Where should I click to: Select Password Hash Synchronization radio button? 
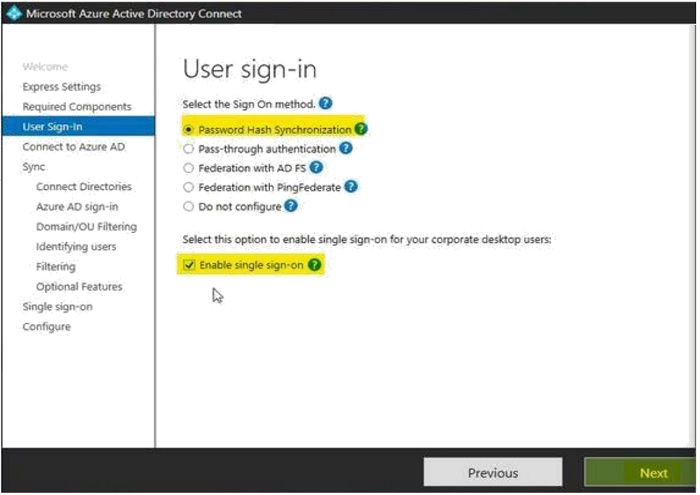coord(188,129)
